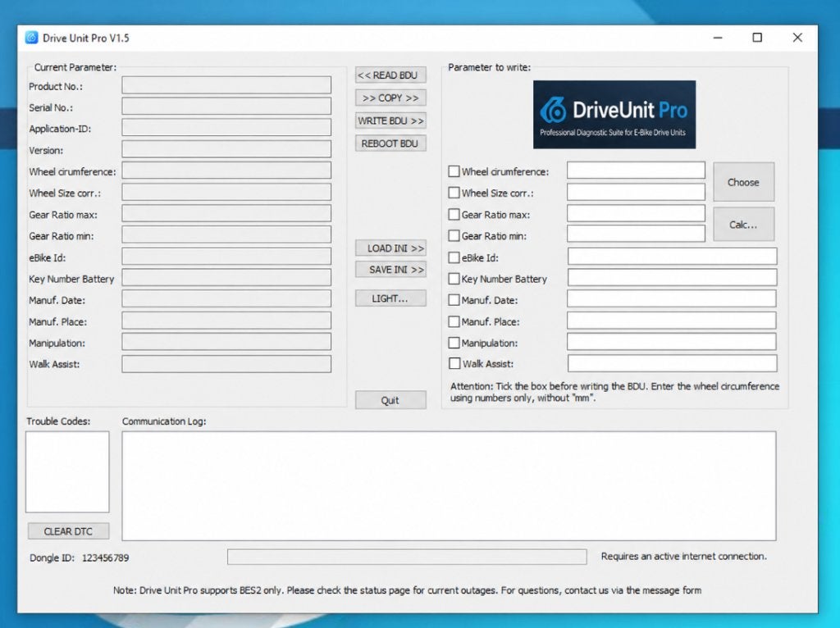Maximize the Drive Unit Pro window
Screen dimensions: 840x628
click(x=757, y=38)
